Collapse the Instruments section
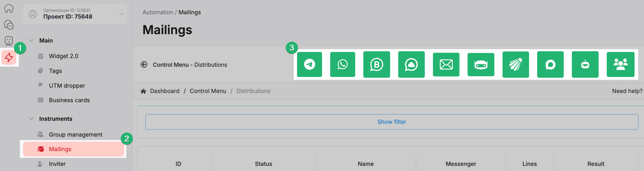644x171 pixels. [31, 119]
